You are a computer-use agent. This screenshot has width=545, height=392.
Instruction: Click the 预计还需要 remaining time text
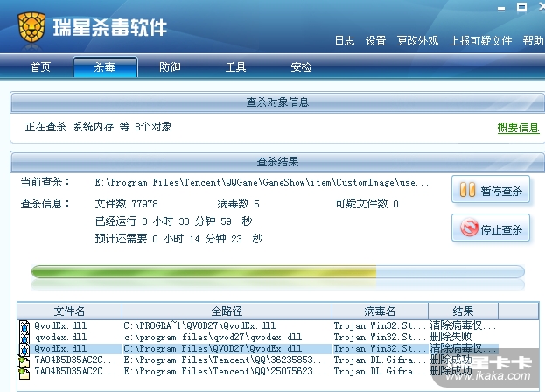179,239
